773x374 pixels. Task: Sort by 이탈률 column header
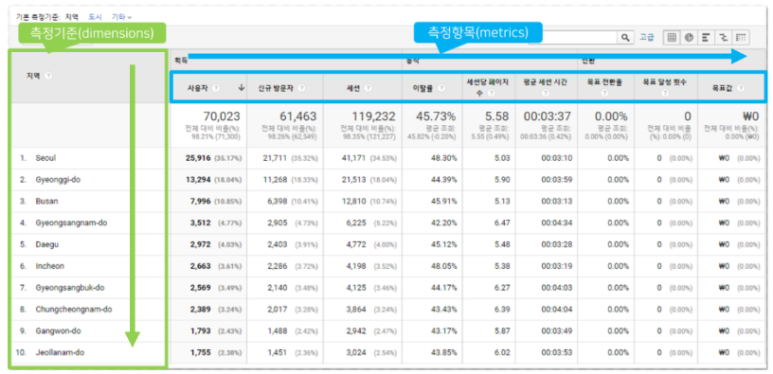(423, 88)
